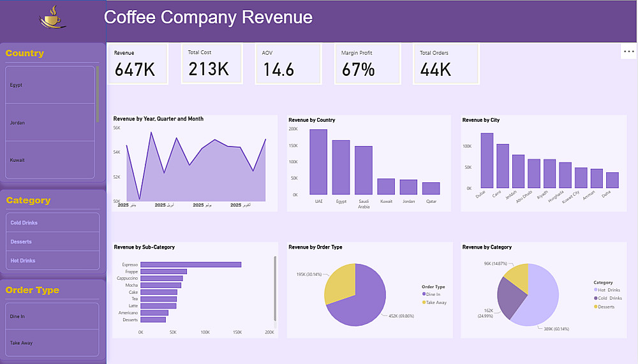Click the Revenue by Year, Quarter and Month title
This screenshot has width=638, height=364.
(158, 119)
